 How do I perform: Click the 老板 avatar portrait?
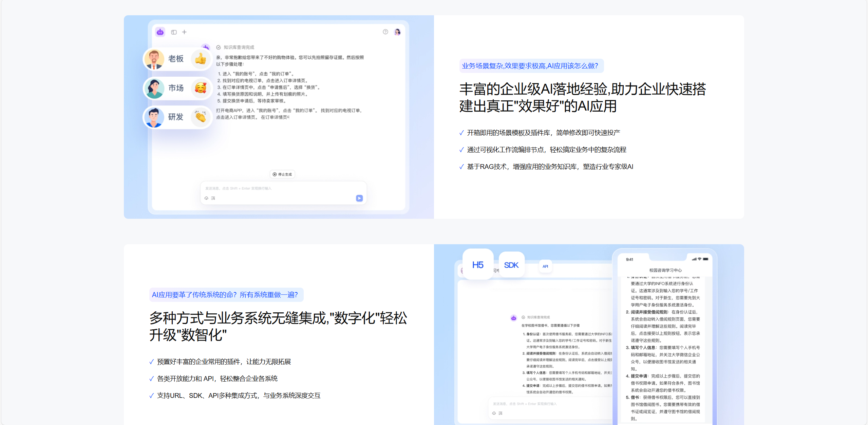point(154,59)
